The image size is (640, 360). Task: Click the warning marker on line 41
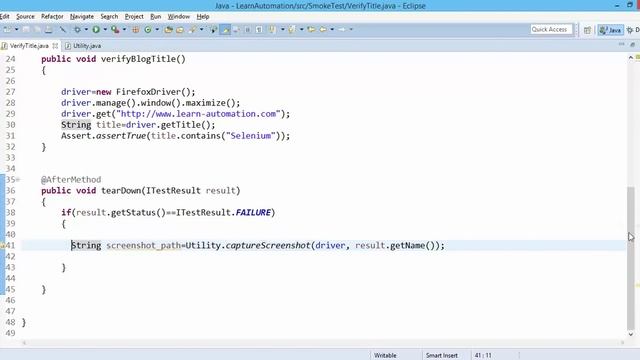tap(2, 246)
